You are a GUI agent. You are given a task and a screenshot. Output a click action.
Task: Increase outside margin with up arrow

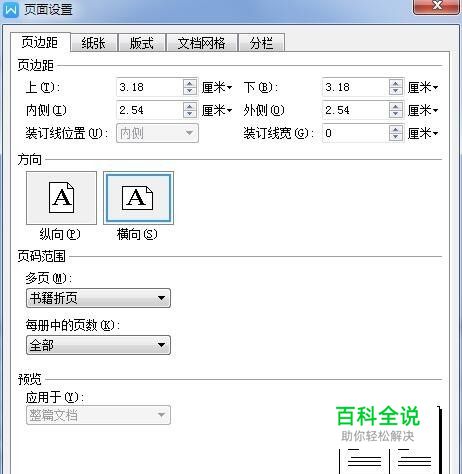pos(396,106)
